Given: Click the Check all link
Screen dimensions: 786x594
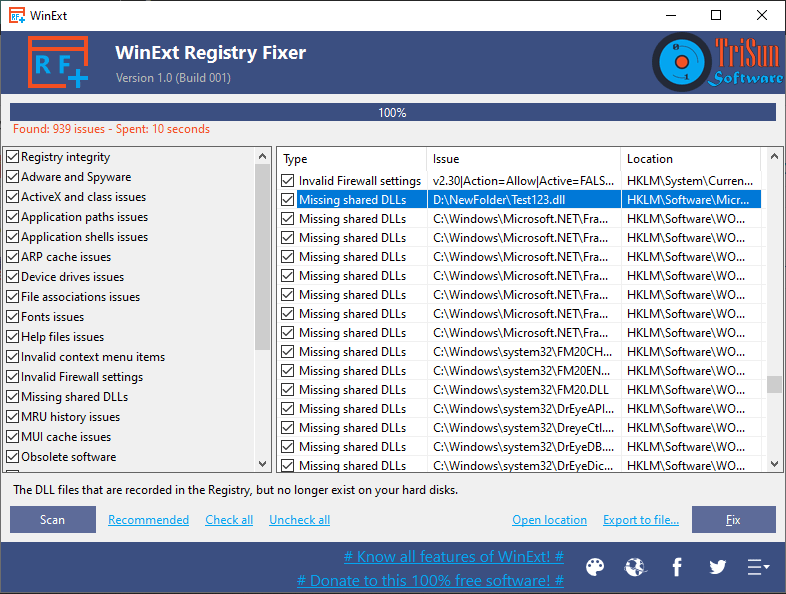Looking at the screenshot, I should point(229,520).
